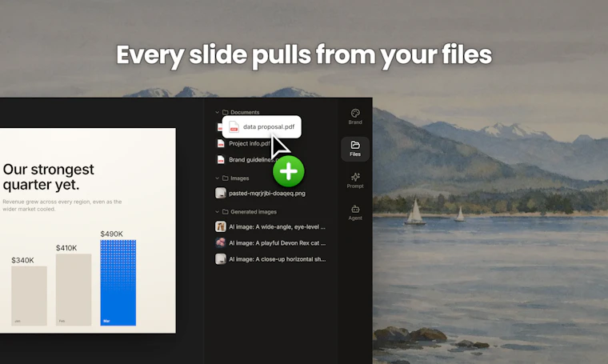Click the PDF icon on data proposal.pdf
Image resolution: width=608 pixels, height=364 pixels.
(234, 126)
